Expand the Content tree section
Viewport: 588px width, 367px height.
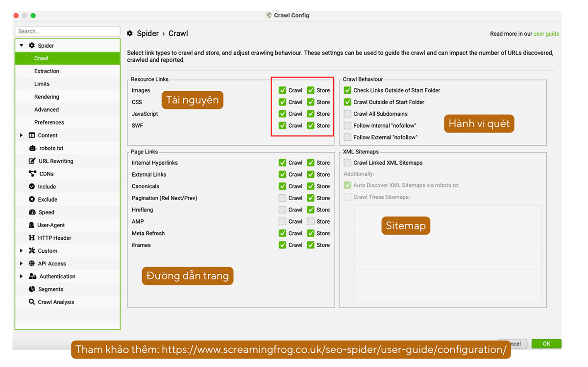[21, 135]
